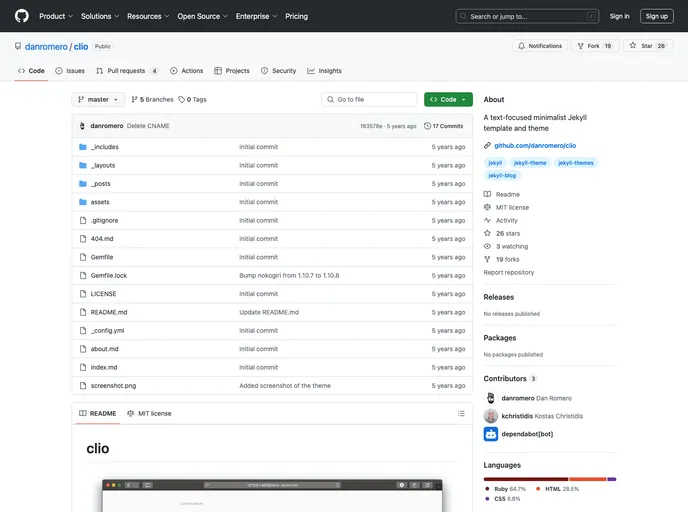Switch to the Projects tab
The height and width of the screenshot is (512, 688).
coord(232,71)
